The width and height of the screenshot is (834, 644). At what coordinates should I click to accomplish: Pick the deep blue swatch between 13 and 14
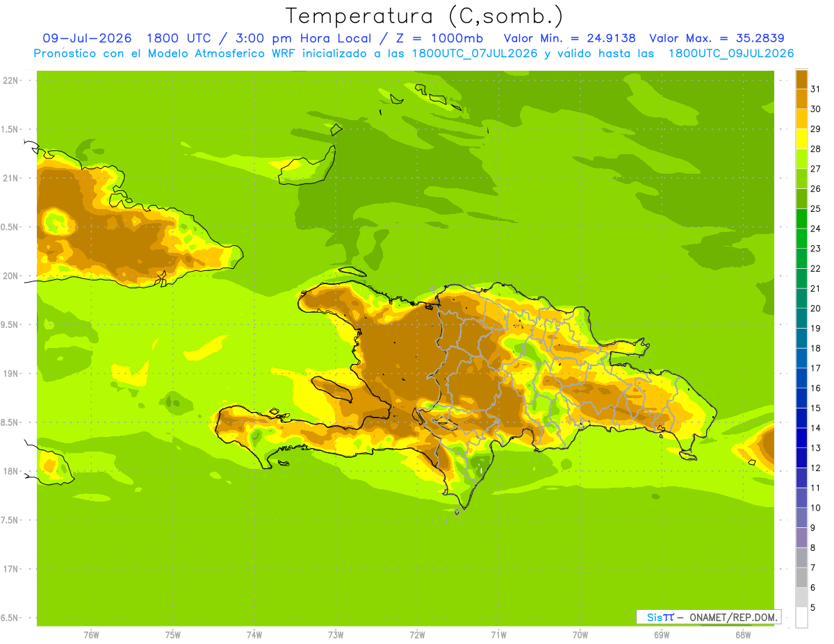click(801, 438)
